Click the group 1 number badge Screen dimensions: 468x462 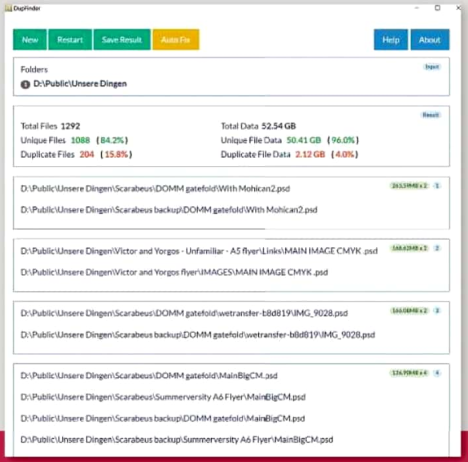point(437,186)
